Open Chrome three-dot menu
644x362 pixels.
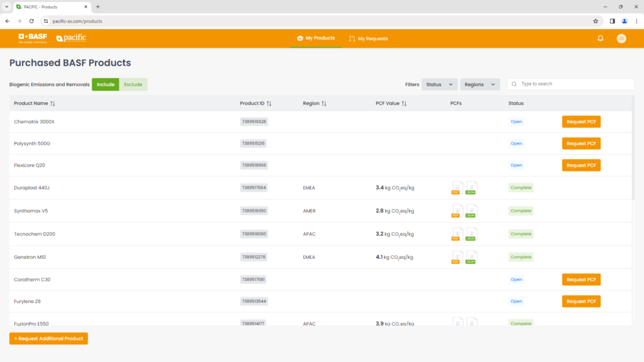(636, 21)
